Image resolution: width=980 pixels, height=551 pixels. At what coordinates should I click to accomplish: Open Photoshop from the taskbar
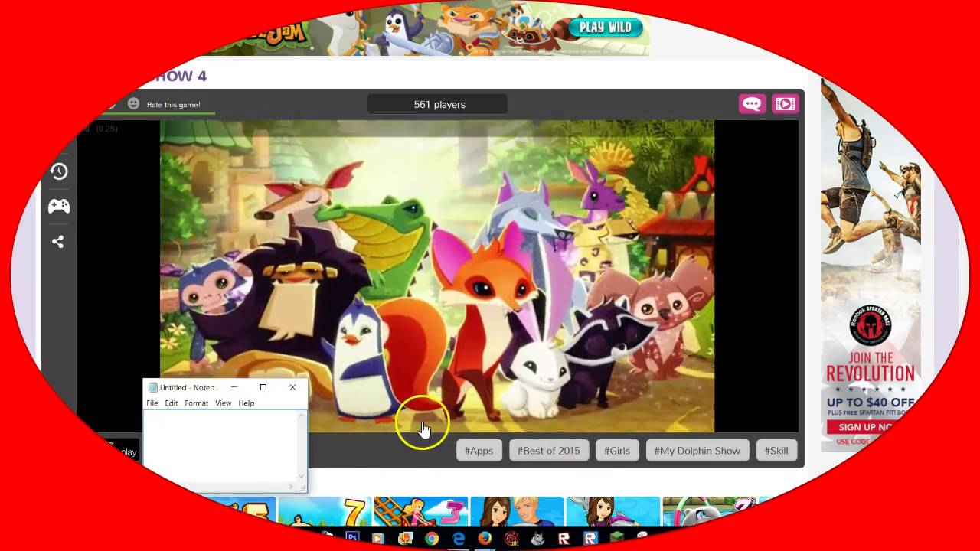pyautogui.click(x=353, y=536)
